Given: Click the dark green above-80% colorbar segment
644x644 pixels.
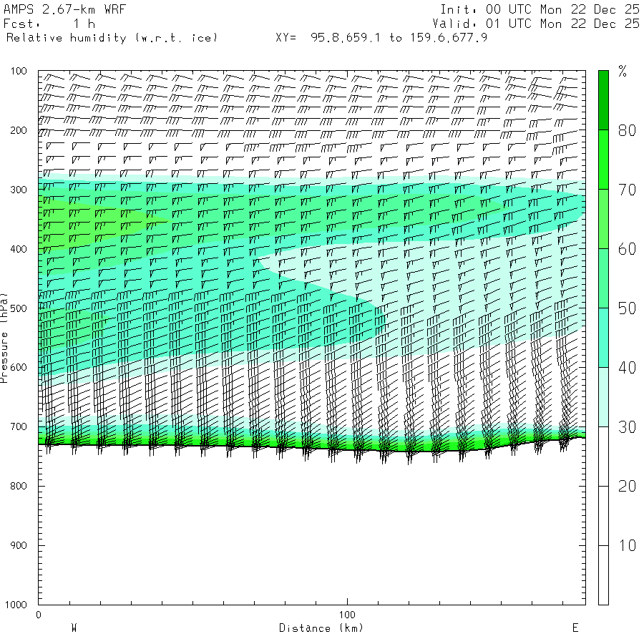Looking at the screenshot, I should coord(603,99).
